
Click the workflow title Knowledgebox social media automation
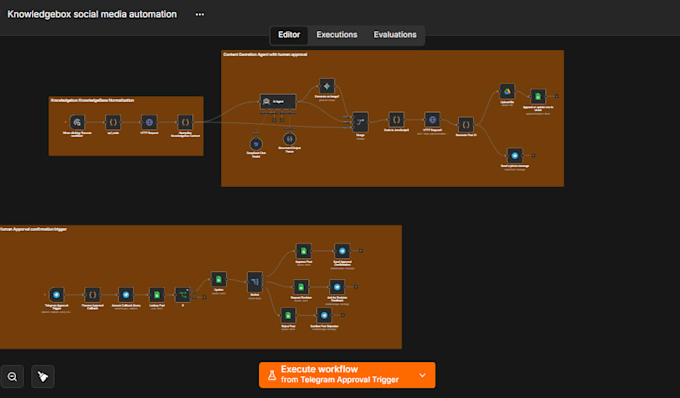92,14
